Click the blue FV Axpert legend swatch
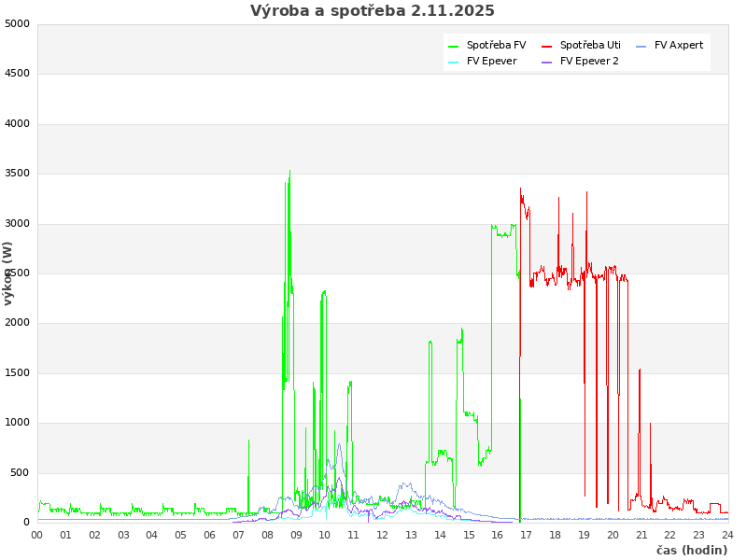 (x=641, y=46)
